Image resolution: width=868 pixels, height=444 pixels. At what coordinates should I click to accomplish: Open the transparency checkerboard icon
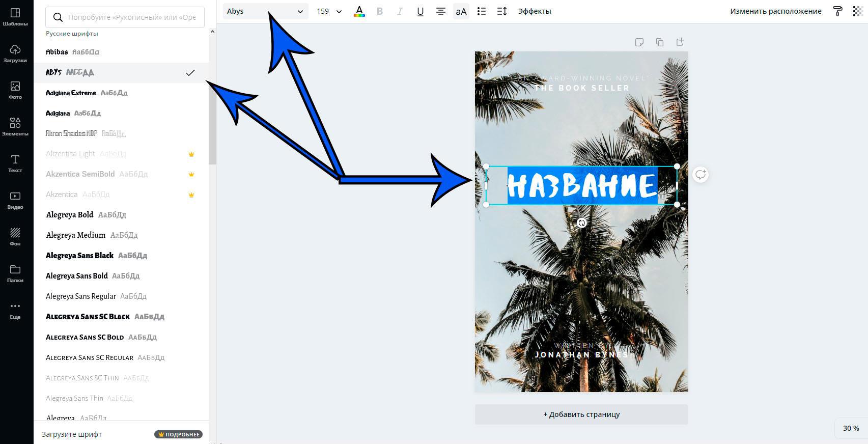[x=858, y=11]
